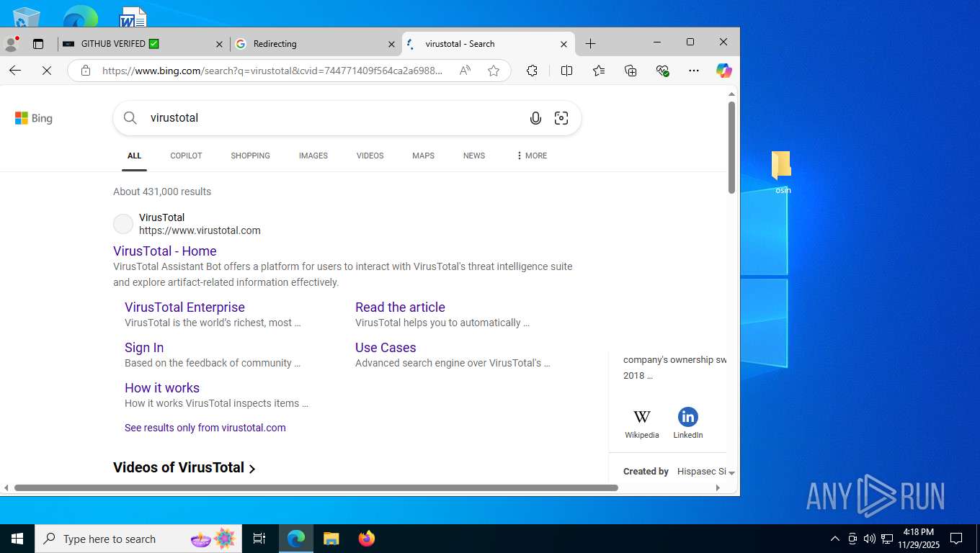
Task: Open a new tab with plus button
Action: (590, 44)
